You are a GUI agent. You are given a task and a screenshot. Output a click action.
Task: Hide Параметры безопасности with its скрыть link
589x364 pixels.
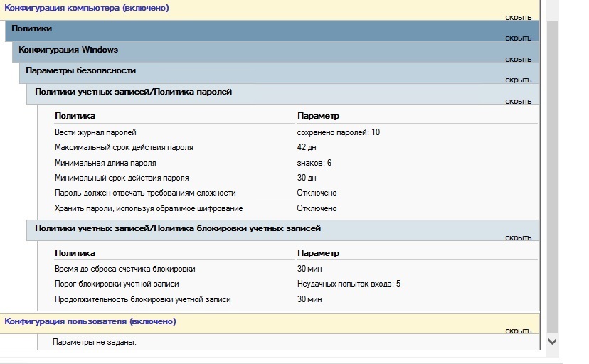pyautogui.click(x=518, y=80)
